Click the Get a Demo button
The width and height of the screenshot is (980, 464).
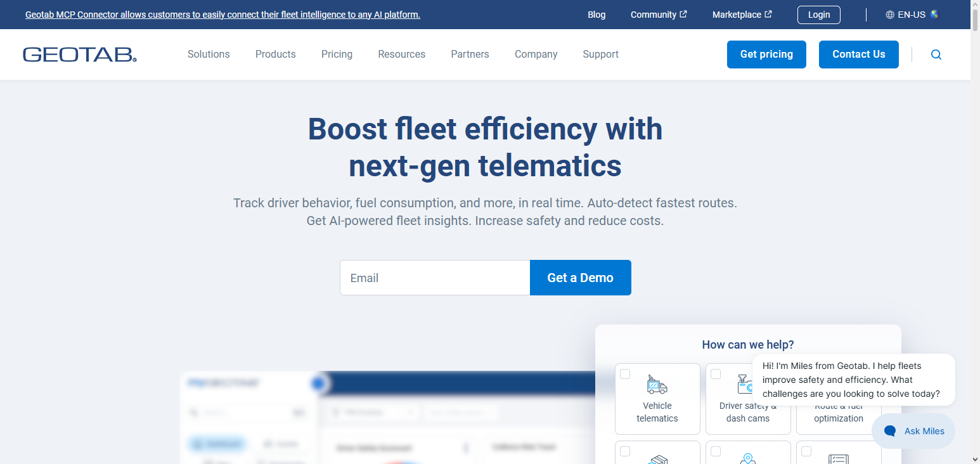581,278
